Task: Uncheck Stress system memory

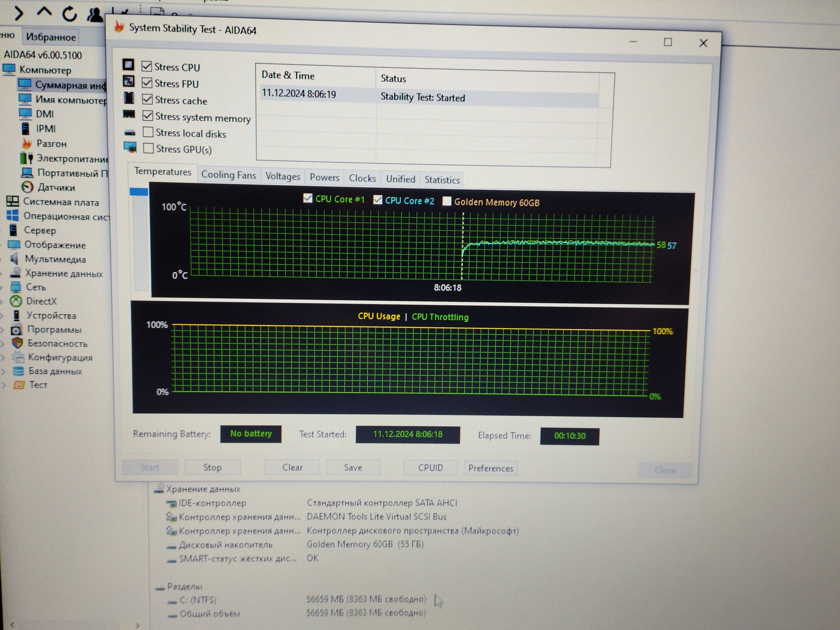Action: (x=148, y=116)
